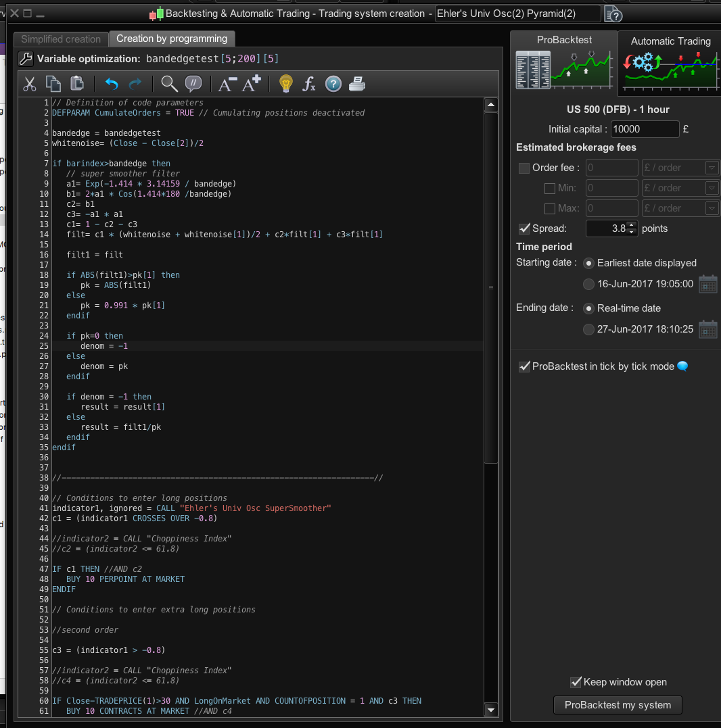This screenshot has height=728, width=721.
Task: Click the Cut scissors icon
Action: (30, 84)
